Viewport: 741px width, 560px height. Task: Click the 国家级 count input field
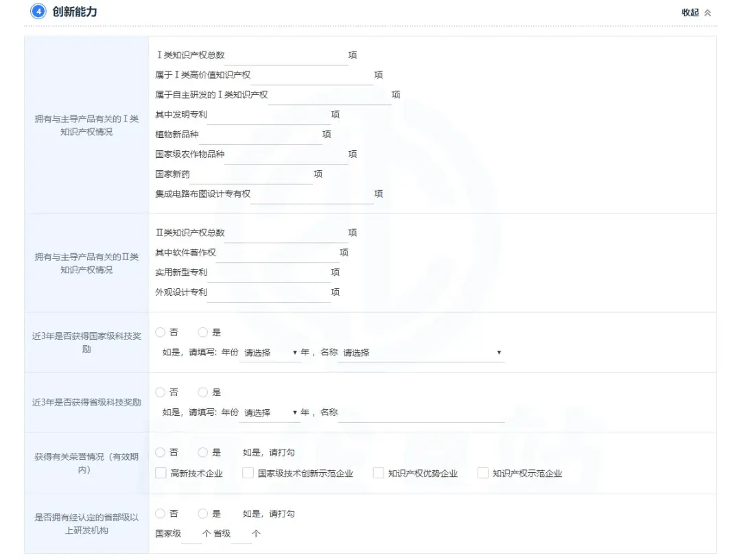(191, 534)
